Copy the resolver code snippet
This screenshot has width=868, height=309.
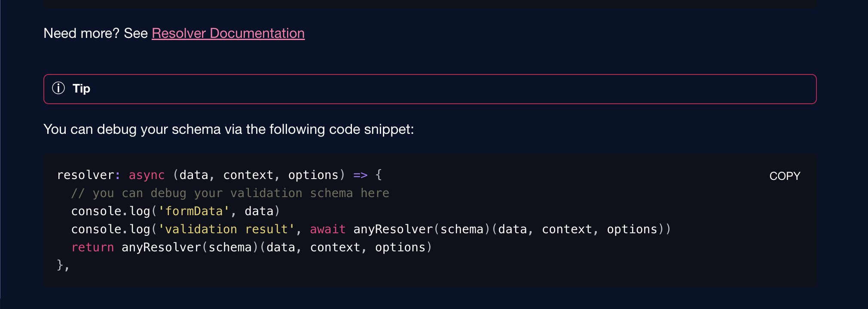click(785, 176)
